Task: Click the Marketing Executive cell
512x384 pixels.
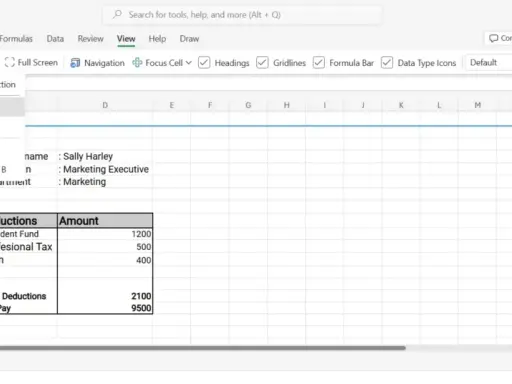Action: (x=105, y=169)
